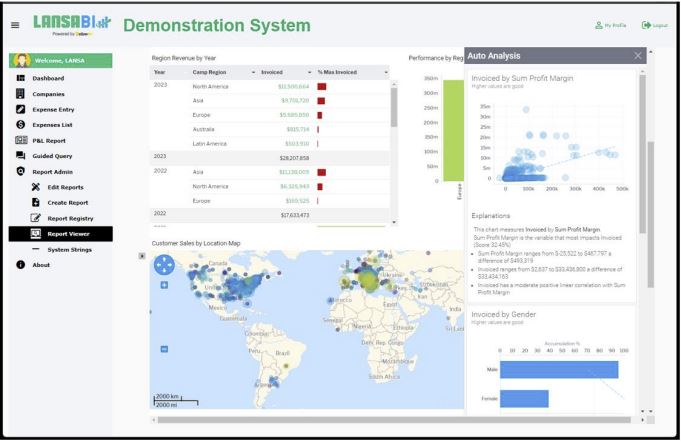This screenshot has height=443, width=681.
Task: Click the Expenses List dollar icon
Action: [x=20, y=125]
